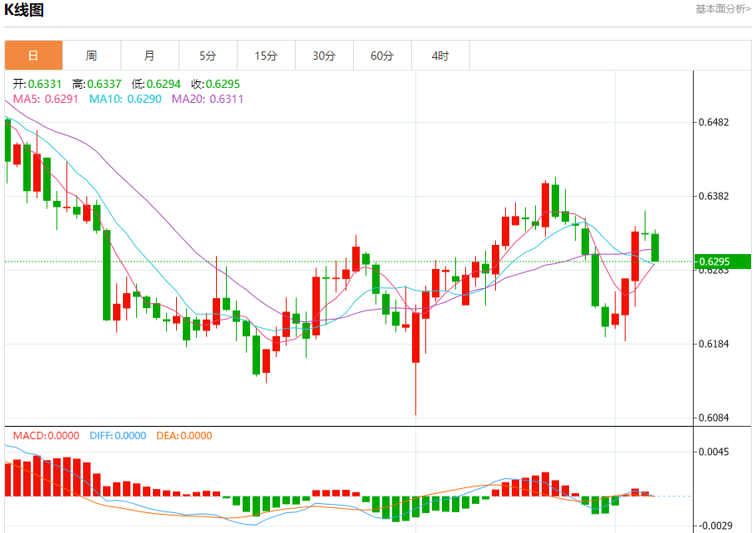Image resolution: width=756 pixels, height=533 pixels.
Task: Click the 0.6184 price axis label
Action: (x=714, y=344)
